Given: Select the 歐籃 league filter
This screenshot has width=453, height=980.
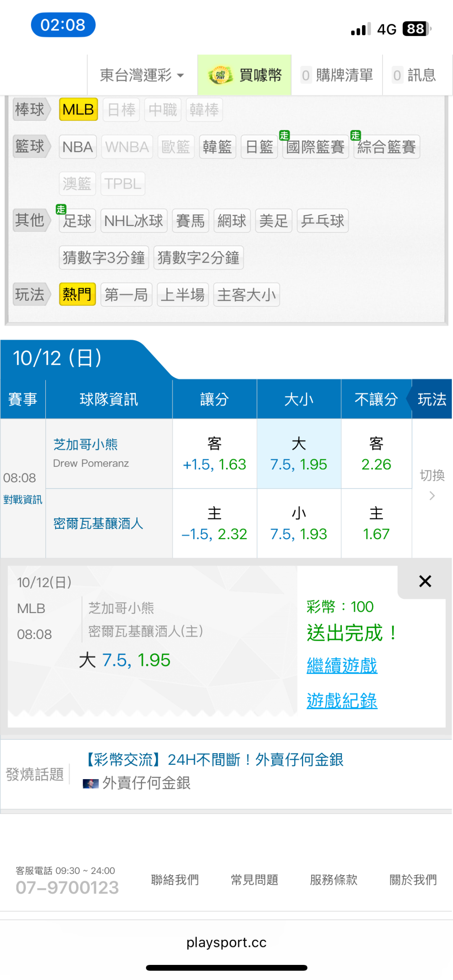Looking at the screenshot, I should (176, 147).
